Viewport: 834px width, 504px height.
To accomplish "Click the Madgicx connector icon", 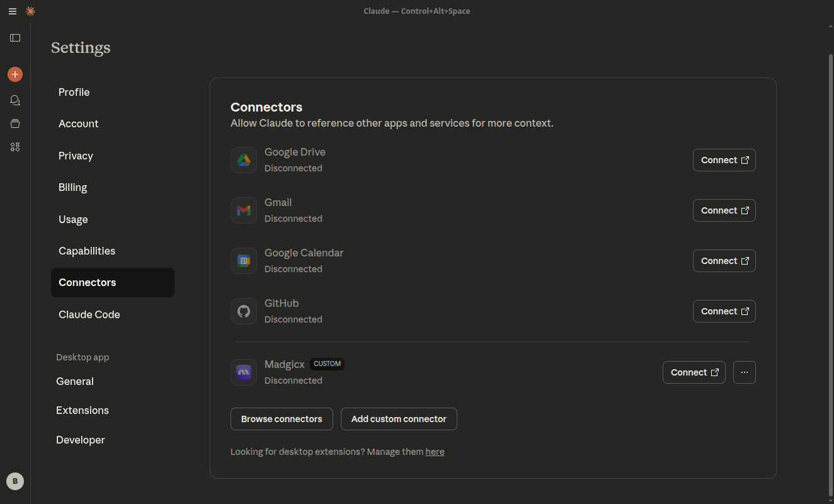I will pos(244,372).
